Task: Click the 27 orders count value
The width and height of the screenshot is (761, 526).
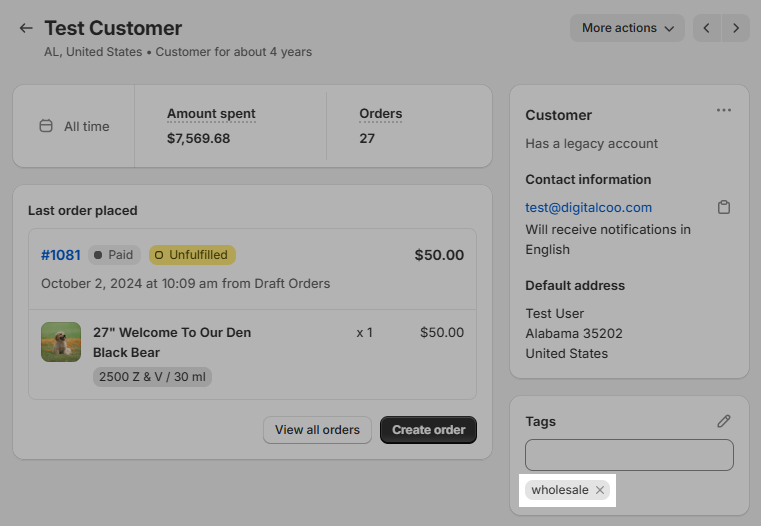Action: [367, 139]
